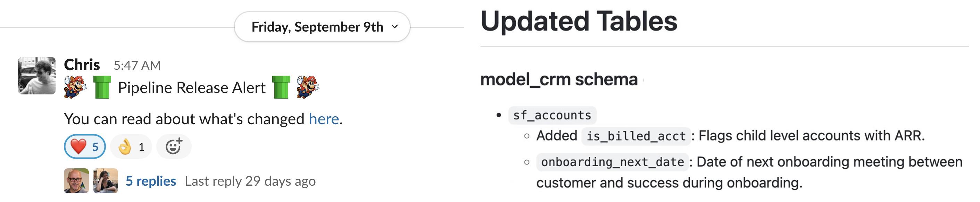Click Chris's profile picture
This screenshot has width=980, height=202.
[x=37, y=76]
